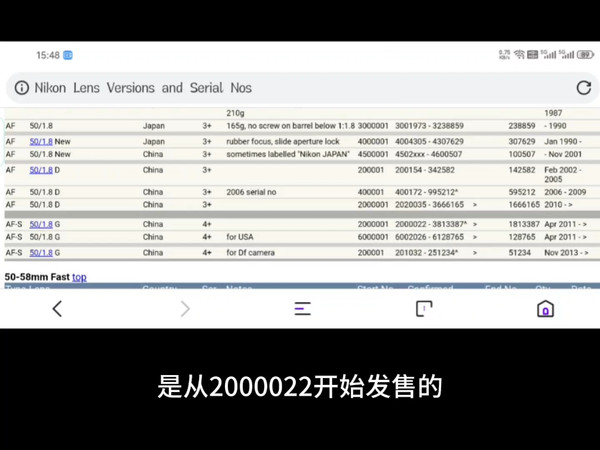Select quantity 51234
This screenshot has width=600, height=450.
tap(519, 253)
